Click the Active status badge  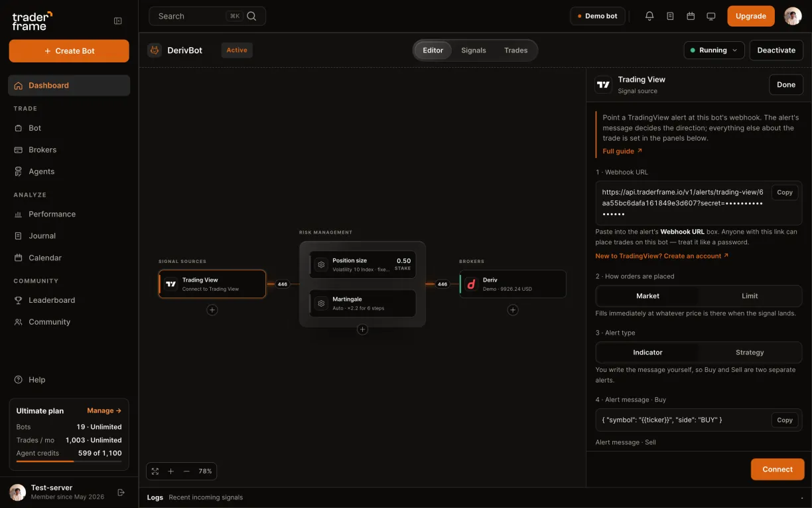[237, 50]
